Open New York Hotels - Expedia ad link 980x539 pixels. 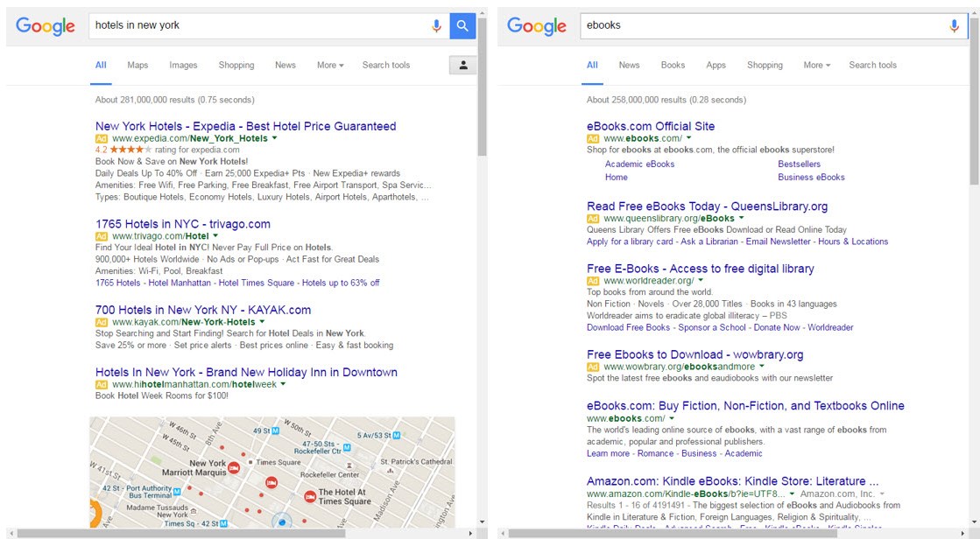point(245,126)
